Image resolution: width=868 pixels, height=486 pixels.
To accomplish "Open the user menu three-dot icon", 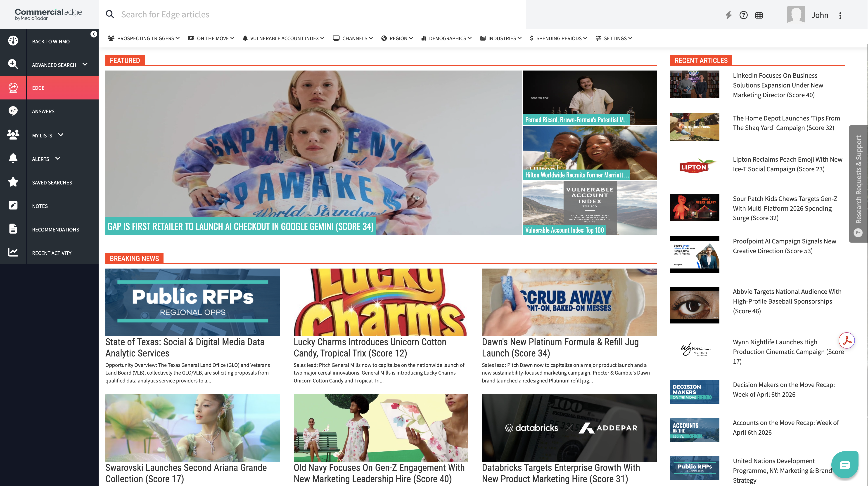I will pyautogui.click(x=840, y=16).
